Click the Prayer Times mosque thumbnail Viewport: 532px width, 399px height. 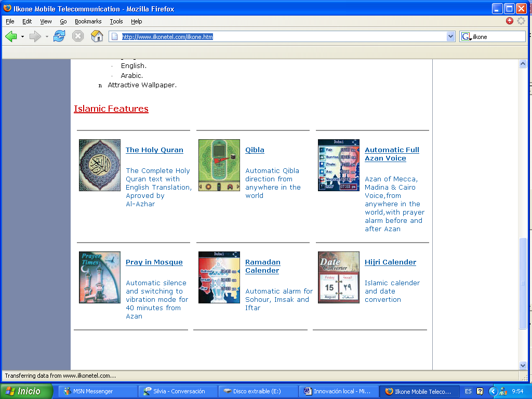pos(100,277)
